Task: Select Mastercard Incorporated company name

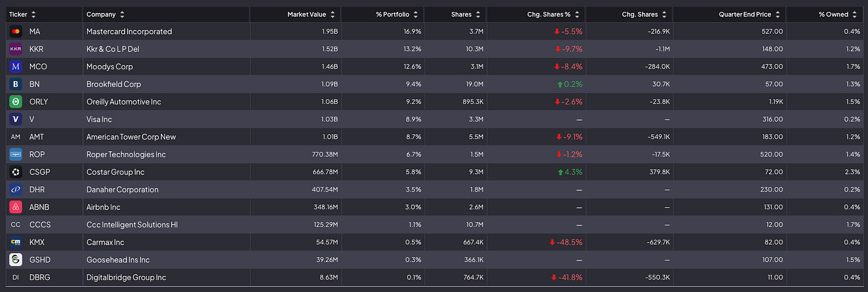Action: [129, 32]
